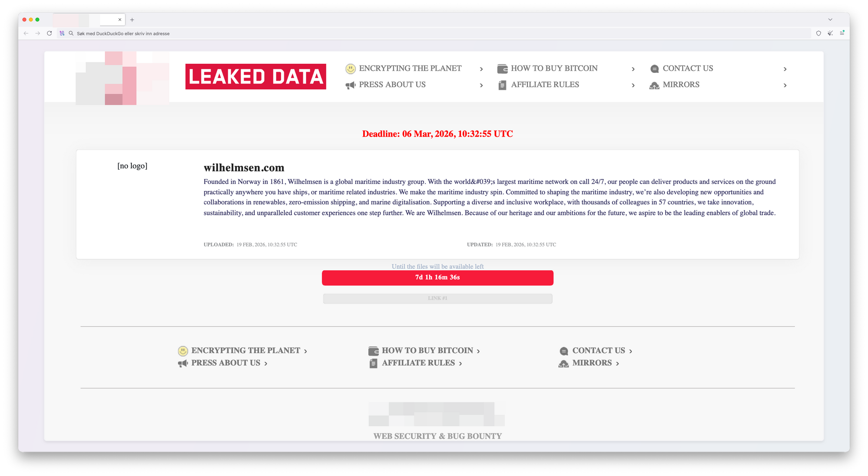The width and height of the screenshot is (868, 476).
Task: Click the cloud icon beside header Mirrors
Action: (654, 85)
